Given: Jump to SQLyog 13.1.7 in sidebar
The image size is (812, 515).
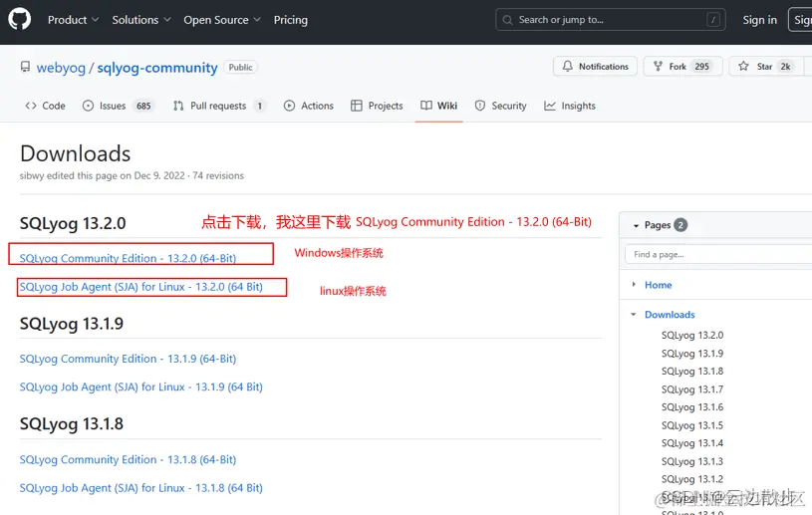Looking at the screenshot, I should (692, 389).
